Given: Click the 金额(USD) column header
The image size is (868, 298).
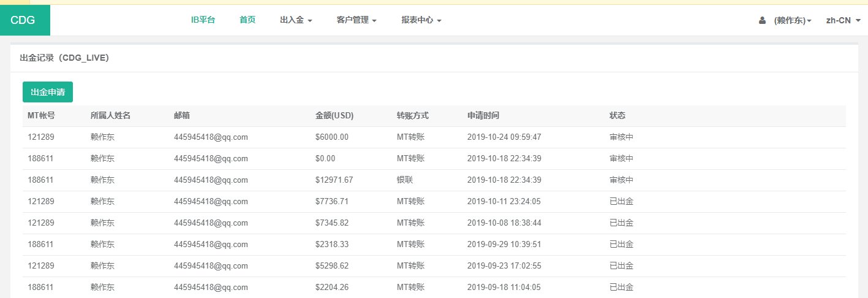Looking at the screenshot, I should coord(334,115).
